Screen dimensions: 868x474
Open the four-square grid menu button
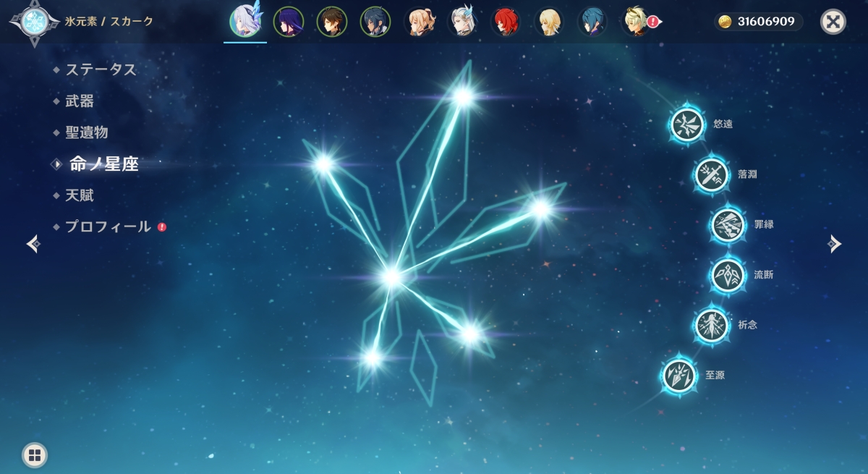(x=35, y=455)
